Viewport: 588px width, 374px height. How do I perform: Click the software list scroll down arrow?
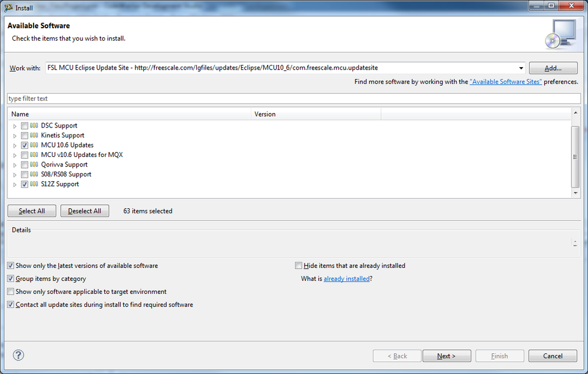(x=575, y=193)
